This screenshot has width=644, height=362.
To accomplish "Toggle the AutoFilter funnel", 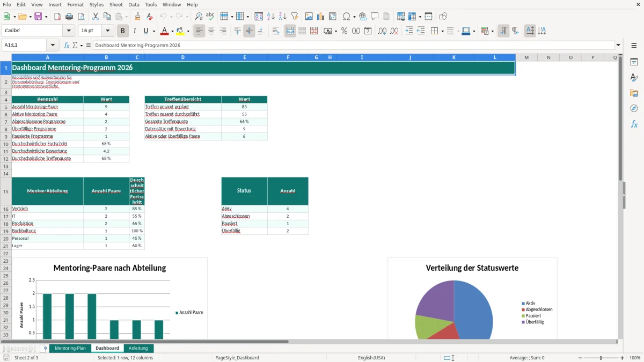I will click(x=295, y=17).
